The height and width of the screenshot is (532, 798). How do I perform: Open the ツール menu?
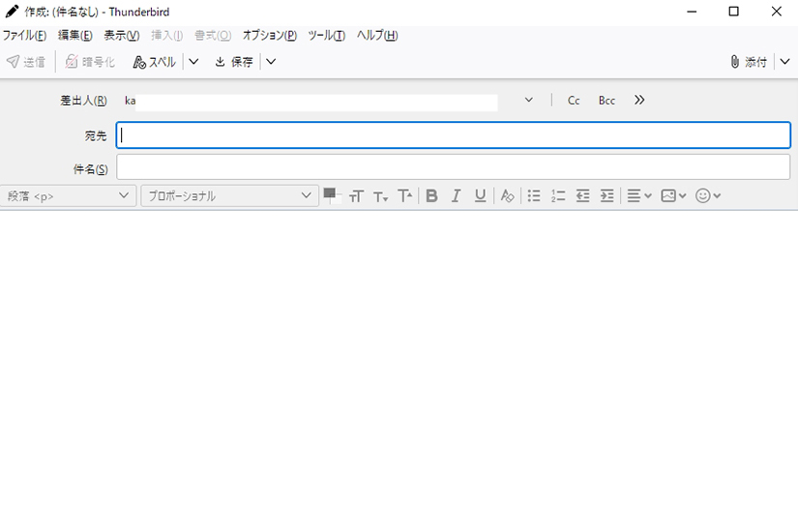(x=326, y=36)
